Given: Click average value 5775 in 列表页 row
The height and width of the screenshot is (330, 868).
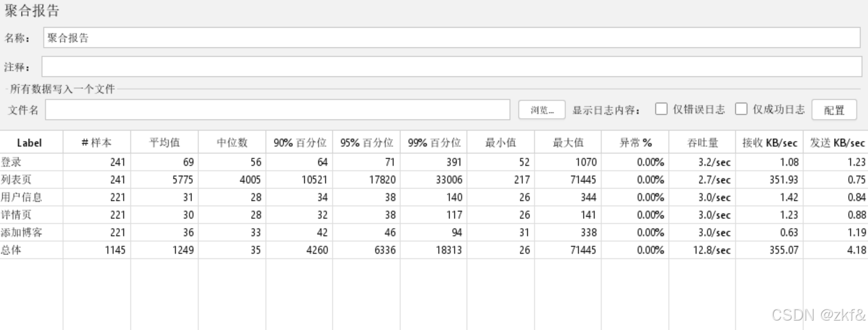Looking at the screenshot, I should click(x=183, y=179).
